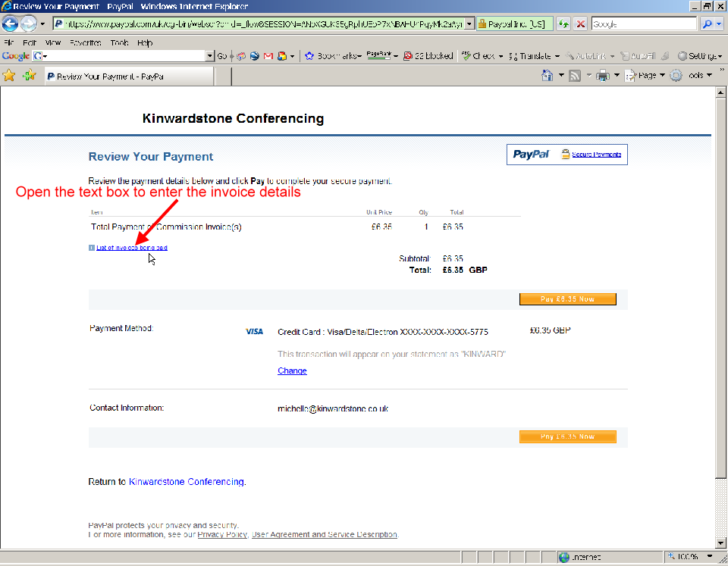Click the Go button on Google toolbar
The image size is (728, 566).
(x=222, y=56)
